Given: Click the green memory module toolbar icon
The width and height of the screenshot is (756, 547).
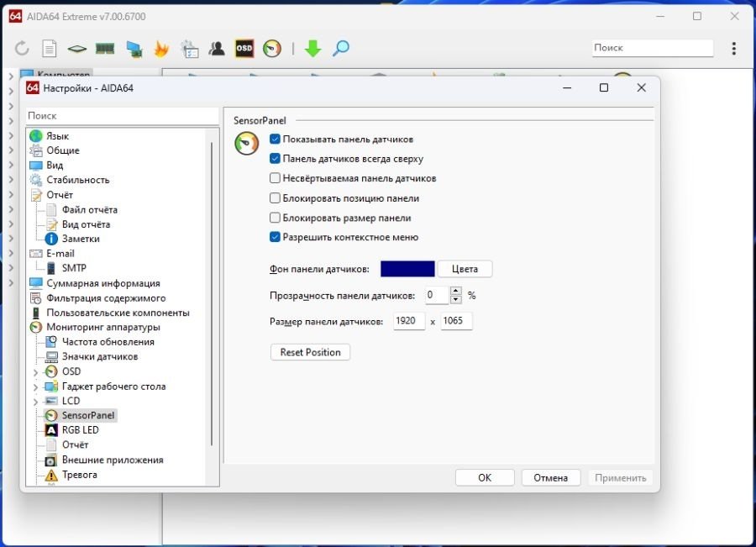Looking at the screenshot, I should point(105,48).
